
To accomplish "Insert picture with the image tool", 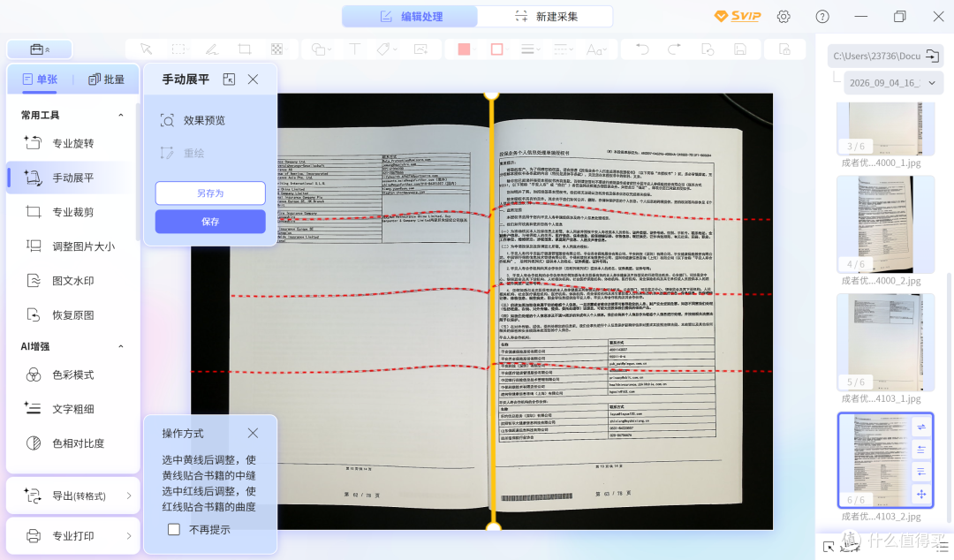I will pyautogui.click(x=420, y=49).
